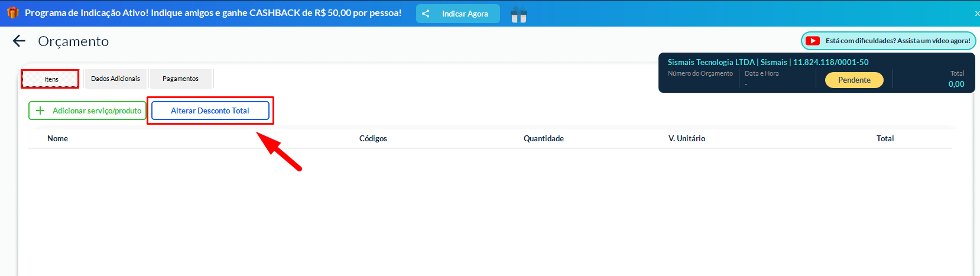Click the orange gift icon in banner
The width and height of the screenshot is (980, 276).
point(12,12)
